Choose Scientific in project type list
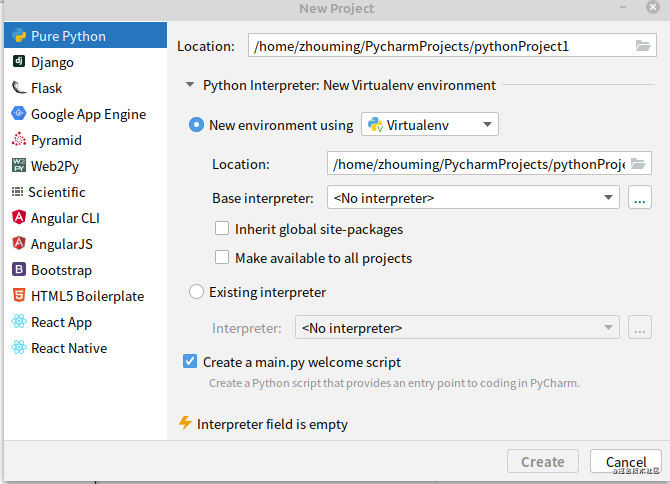This screenshot has height=484, width=670. (57, 192)
